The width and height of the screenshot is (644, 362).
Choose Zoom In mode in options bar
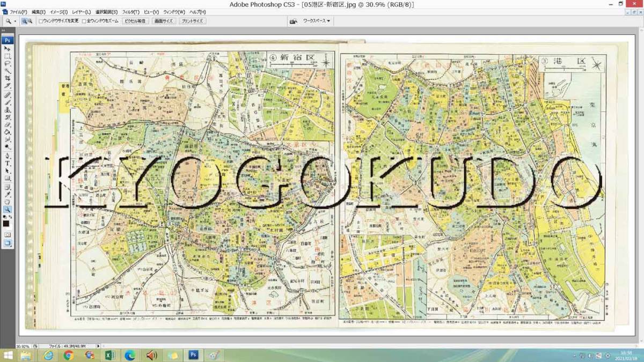click(24, 21)
